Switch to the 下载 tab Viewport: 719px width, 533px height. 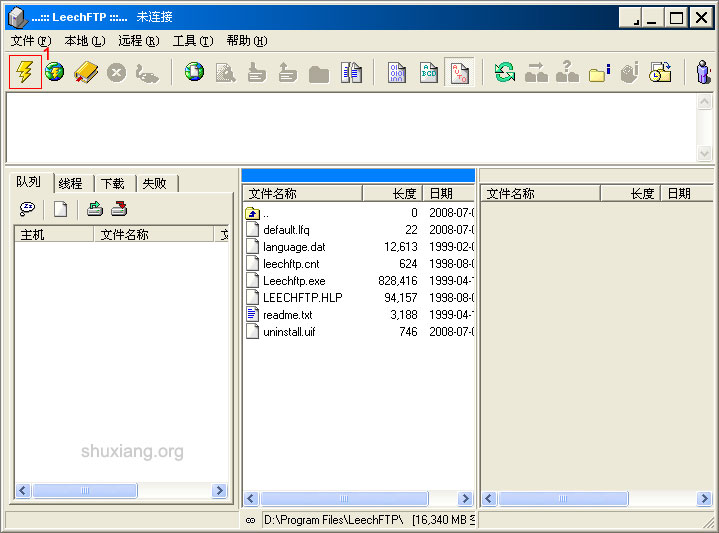pyautogui.click(x=113, y=183)
